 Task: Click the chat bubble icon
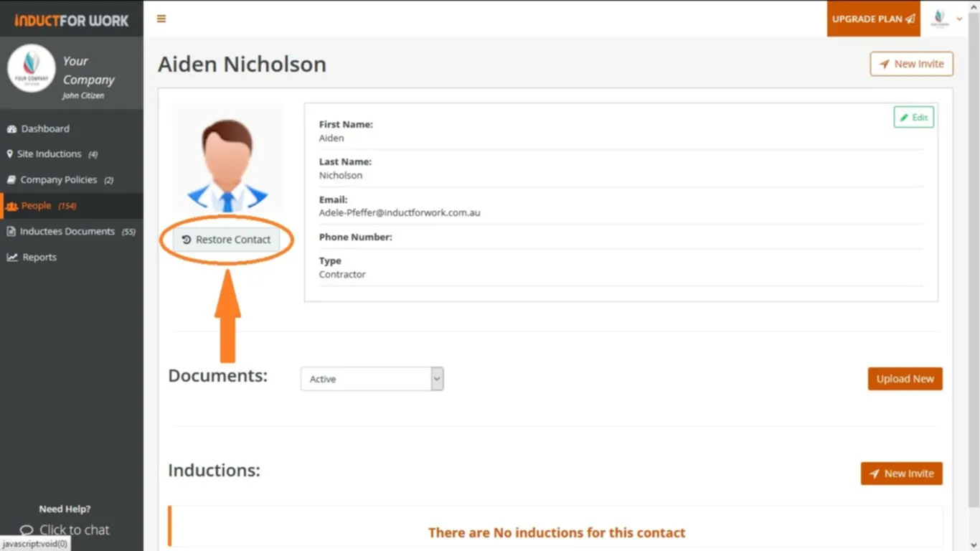27,530
